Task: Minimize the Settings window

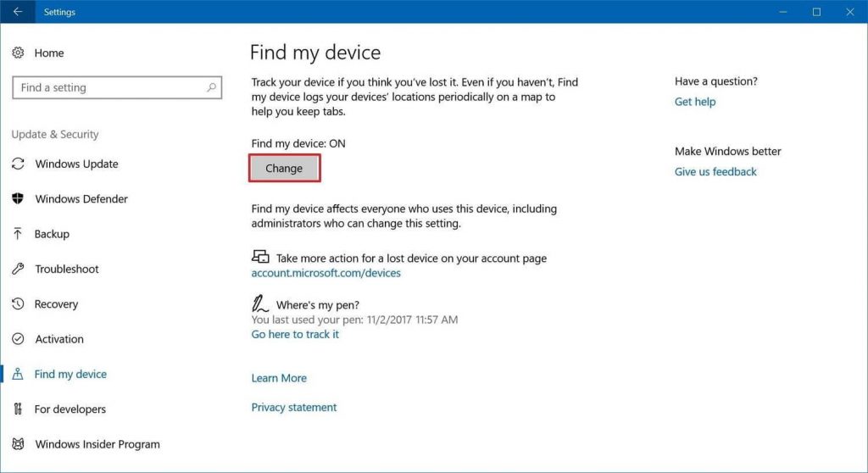Action: [x=782, y=12]
